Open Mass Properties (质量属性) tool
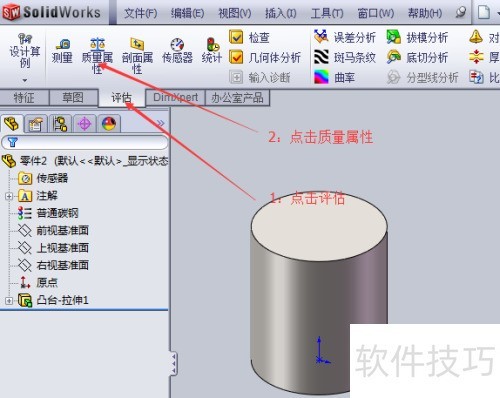The height and width of the screenshot is (398, 500). 97,56
